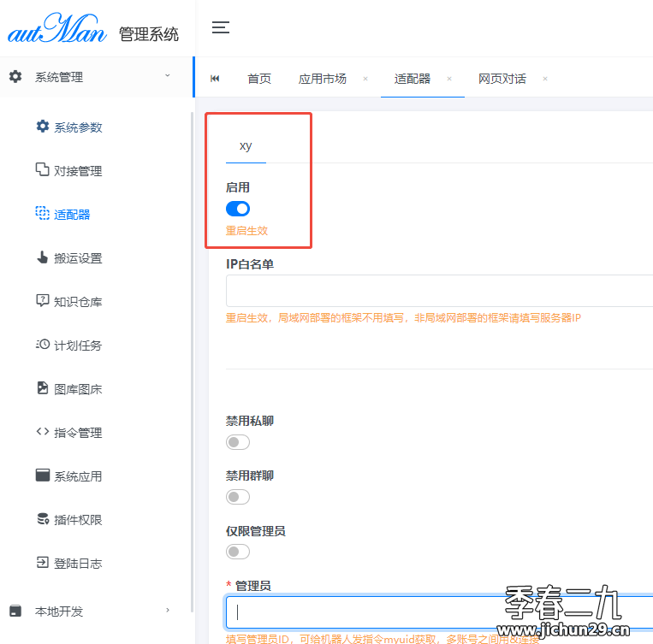Click the 适配器 dashed-square icon
Viewport: 653px width, 644px height.
(43, 213)
